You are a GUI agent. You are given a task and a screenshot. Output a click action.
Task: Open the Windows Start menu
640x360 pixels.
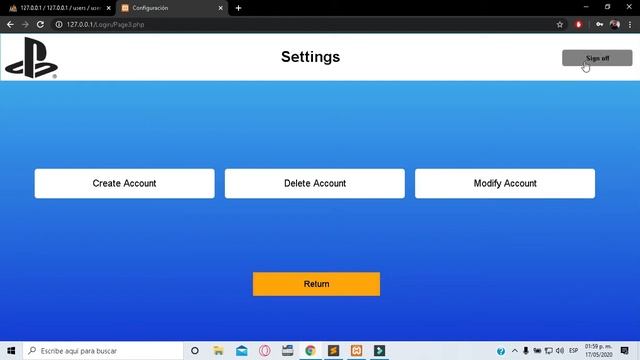coord(11,351)
